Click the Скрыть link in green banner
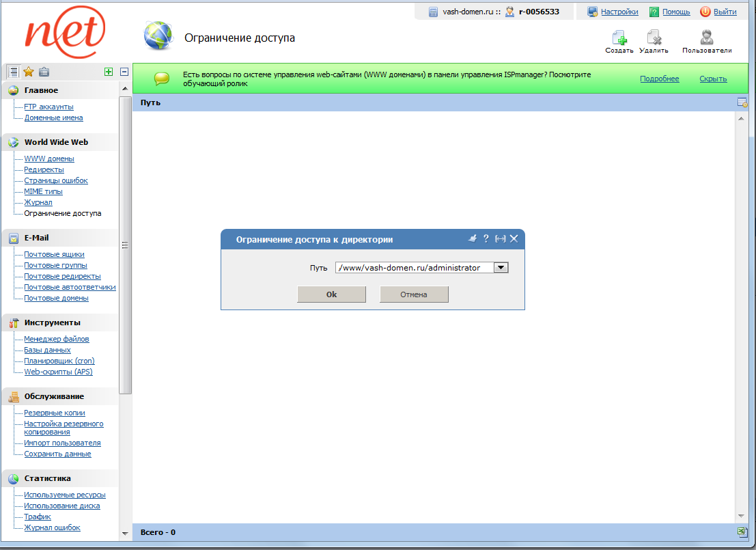756x550 pixels. (x=713, y=79)
